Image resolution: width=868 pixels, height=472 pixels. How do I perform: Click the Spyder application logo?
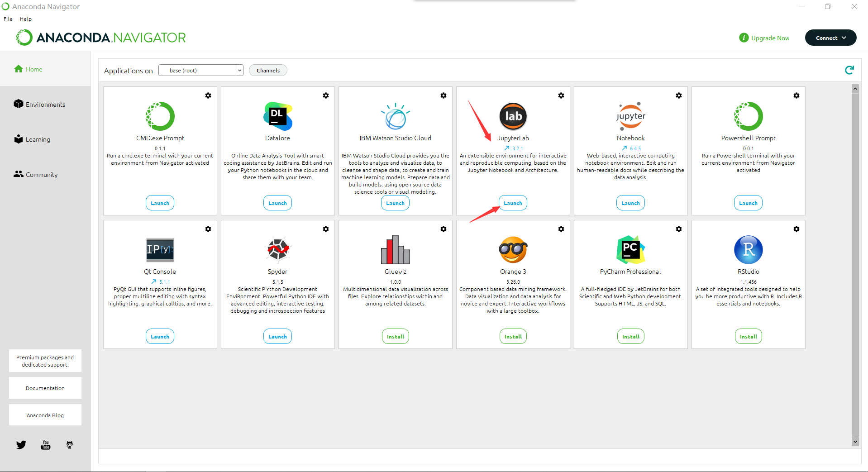pos(278,250)
